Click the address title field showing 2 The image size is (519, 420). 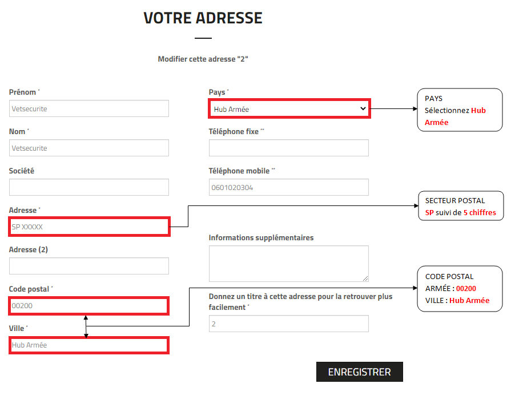click(288, 324)
